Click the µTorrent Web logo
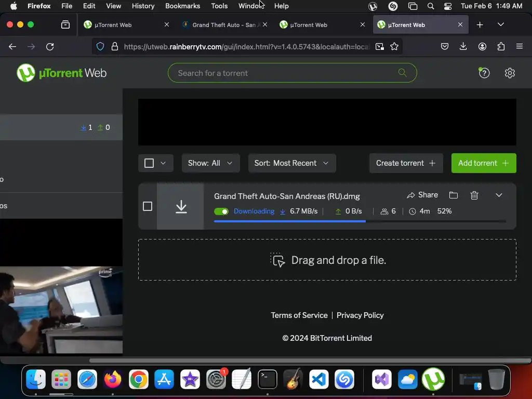 click(62, 73)
